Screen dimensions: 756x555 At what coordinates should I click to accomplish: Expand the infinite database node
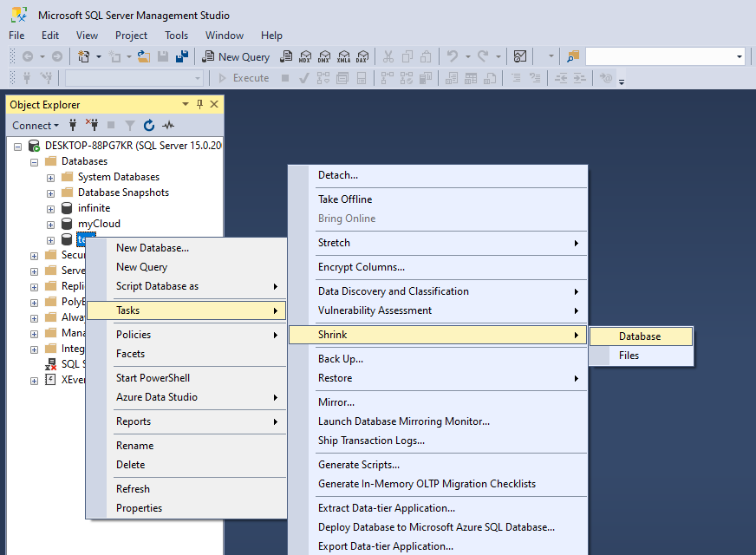(50, 209)
